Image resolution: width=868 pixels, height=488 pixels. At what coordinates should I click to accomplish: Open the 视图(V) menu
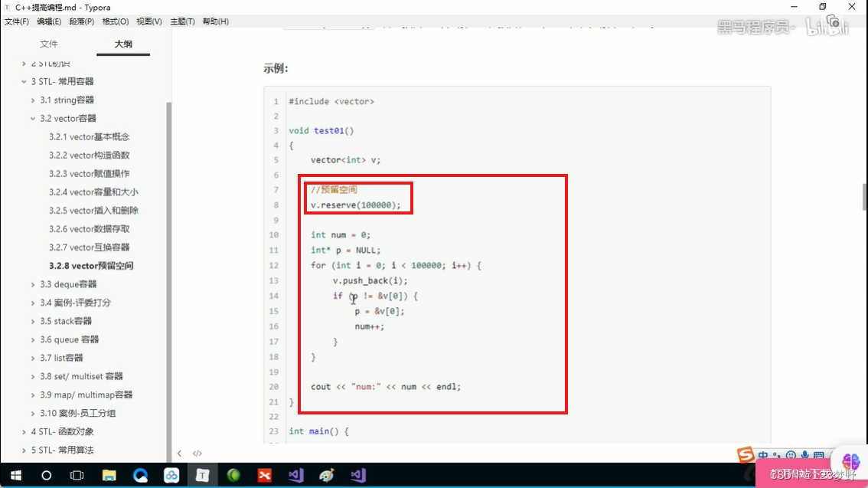(149, 21)
